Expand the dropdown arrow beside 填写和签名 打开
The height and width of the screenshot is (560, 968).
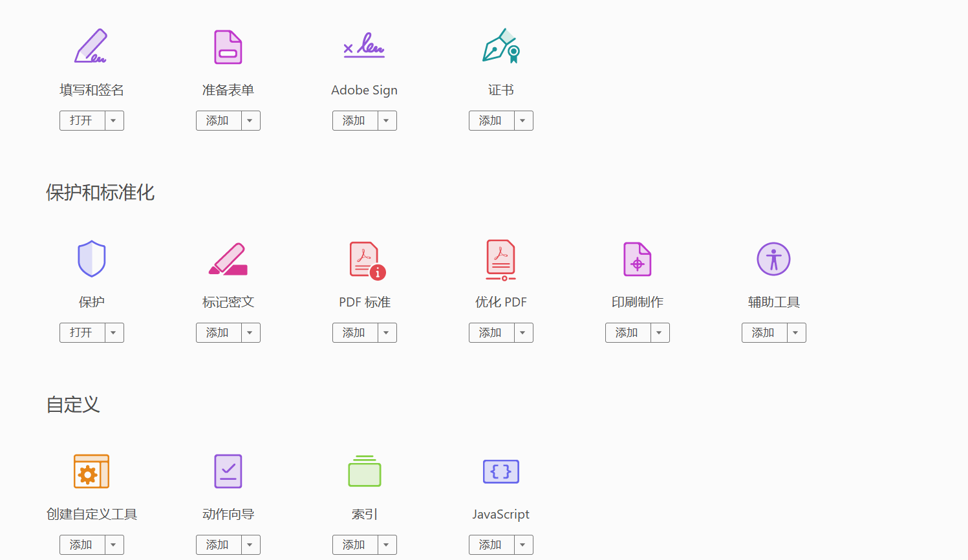pyautogui.click(x=114, y=121)
